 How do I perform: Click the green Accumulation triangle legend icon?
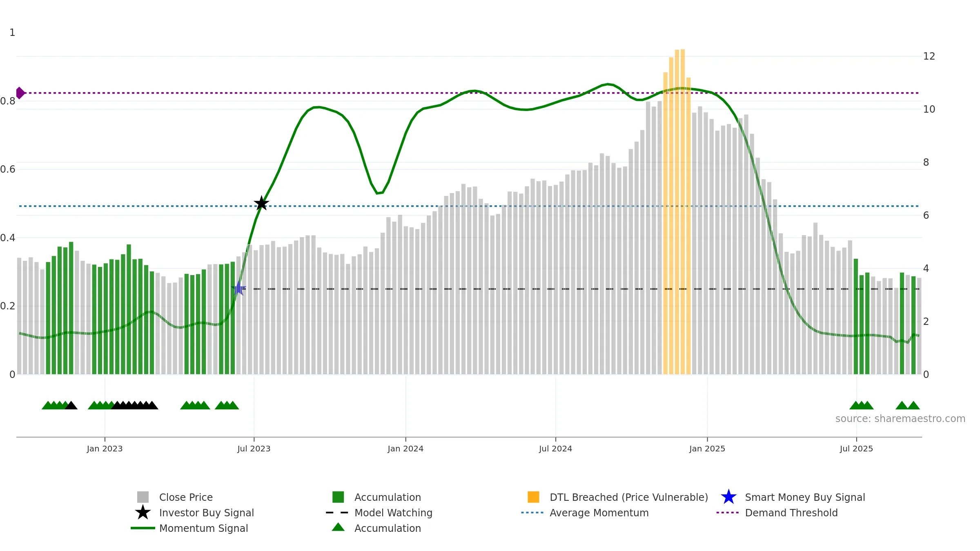(338, 527)
